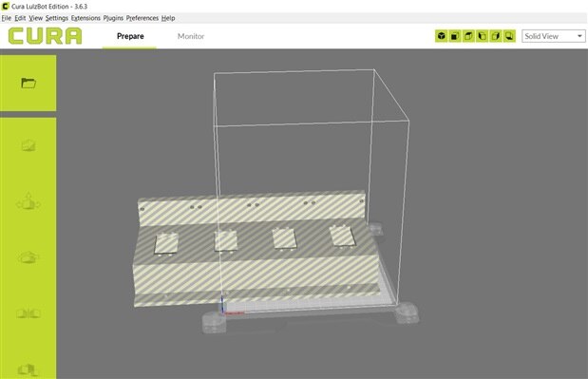588x379 pixels.
Task: Open the File menu
Action: pos(7,18)
